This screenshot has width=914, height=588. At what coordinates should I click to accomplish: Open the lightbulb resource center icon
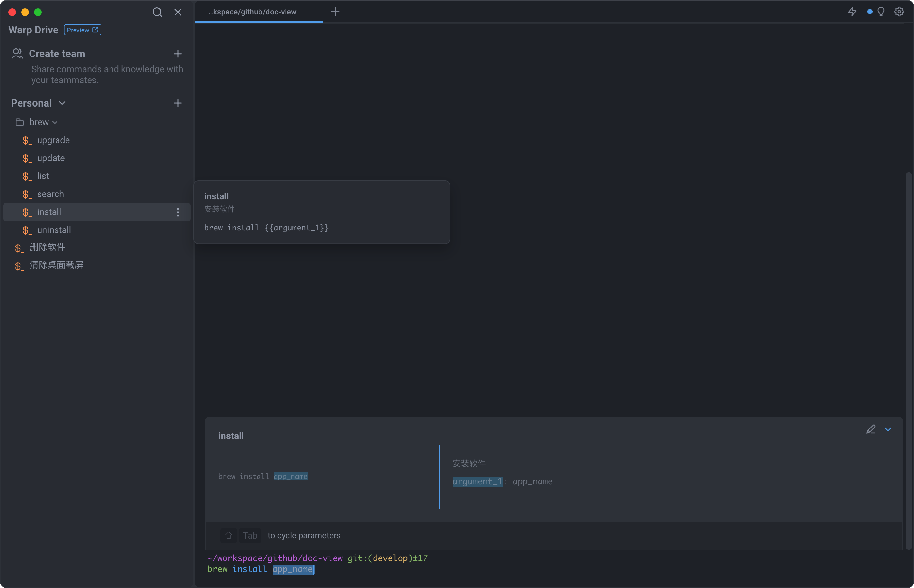[x=881, y=12]
